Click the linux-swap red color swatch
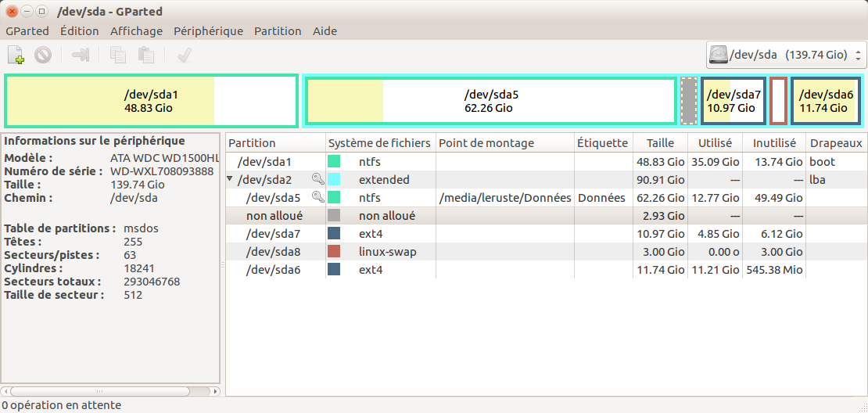 (334, 251)
